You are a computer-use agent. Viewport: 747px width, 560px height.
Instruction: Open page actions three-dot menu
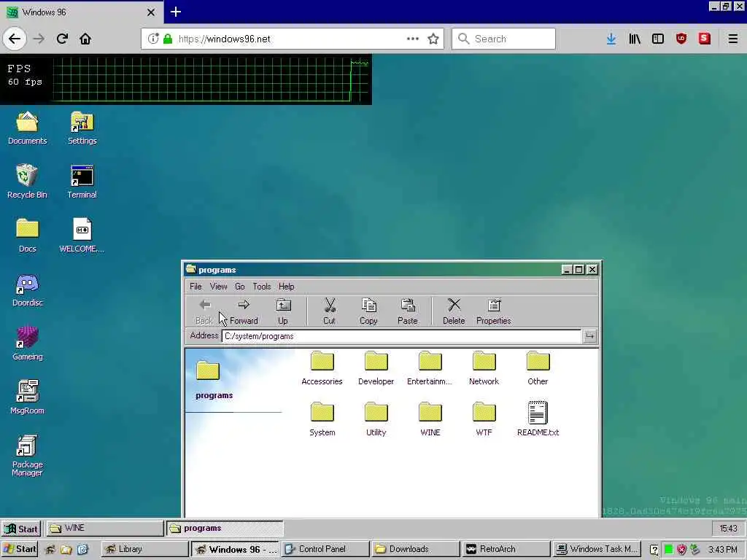[x=413, y=39]
